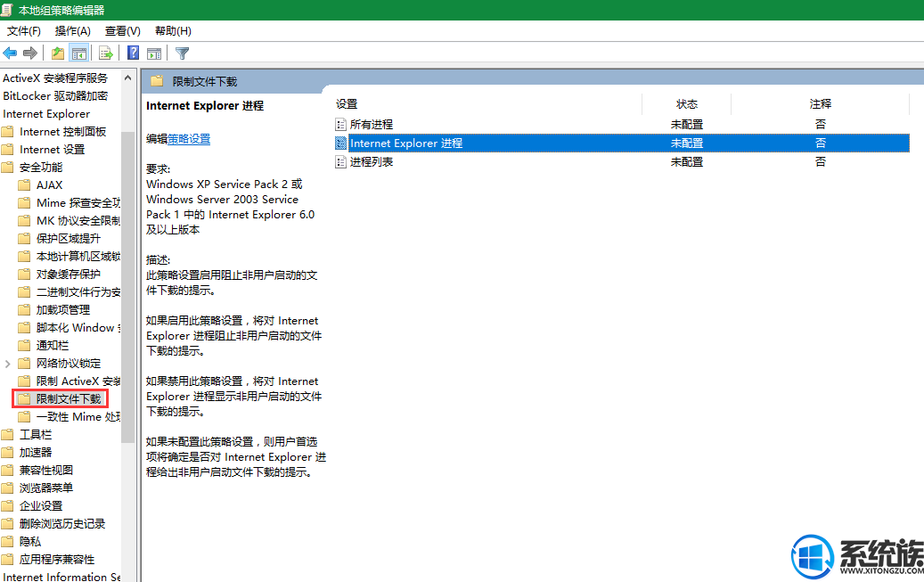This screenshot has width=924, height=582.
Task: Sort by the 状态 column header
Action: point(686,104)
